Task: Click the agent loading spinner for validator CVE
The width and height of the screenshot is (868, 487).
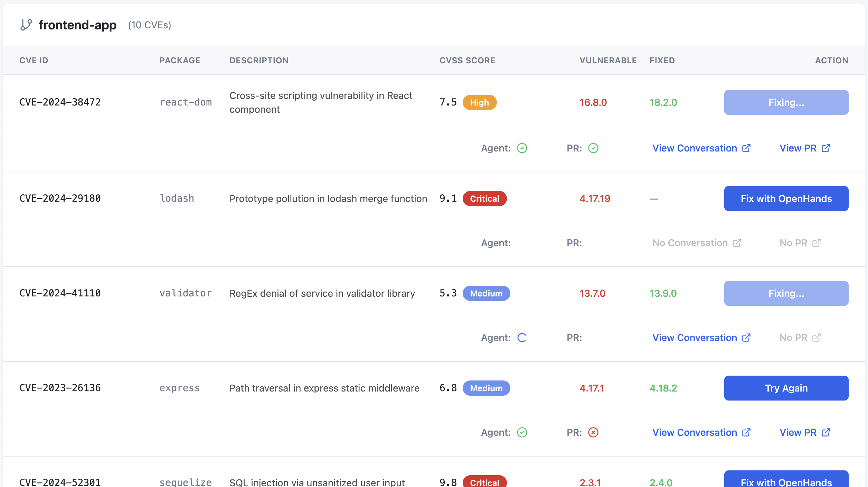Action: (x=522, y=337)
